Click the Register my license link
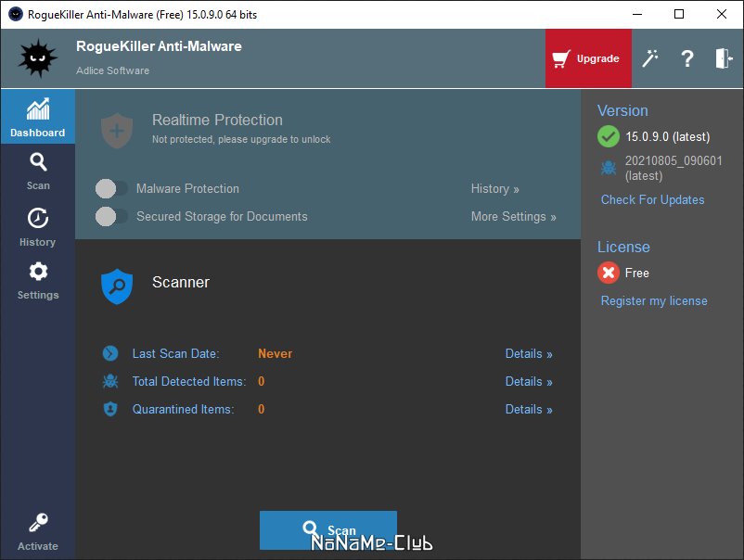Image resolution: width=744 pixels, height=560 pixels. coord(654,300)
